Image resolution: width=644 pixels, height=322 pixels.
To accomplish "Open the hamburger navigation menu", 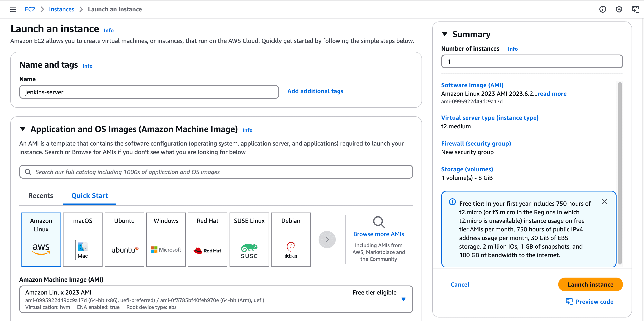I will tap(13, 9).
